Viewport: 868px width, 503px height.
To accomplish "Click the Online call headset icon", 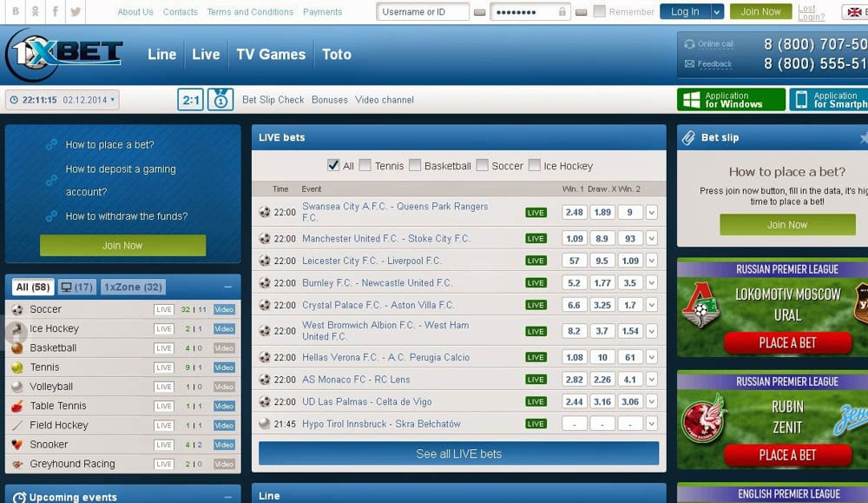I will pos(689,43).
